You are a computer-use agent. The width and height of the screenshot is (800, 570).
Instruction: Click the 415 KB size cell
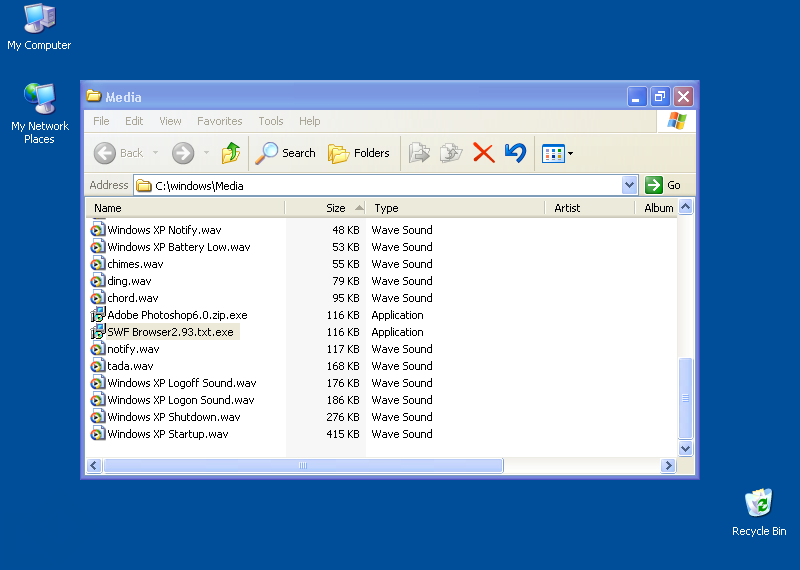343,434
